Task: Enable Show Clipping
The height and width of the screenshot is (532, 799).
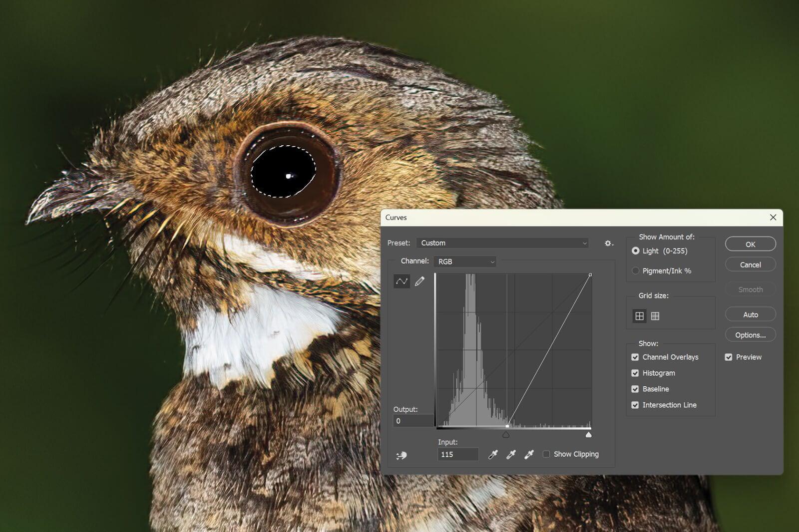Action: [x=546, y=454]
